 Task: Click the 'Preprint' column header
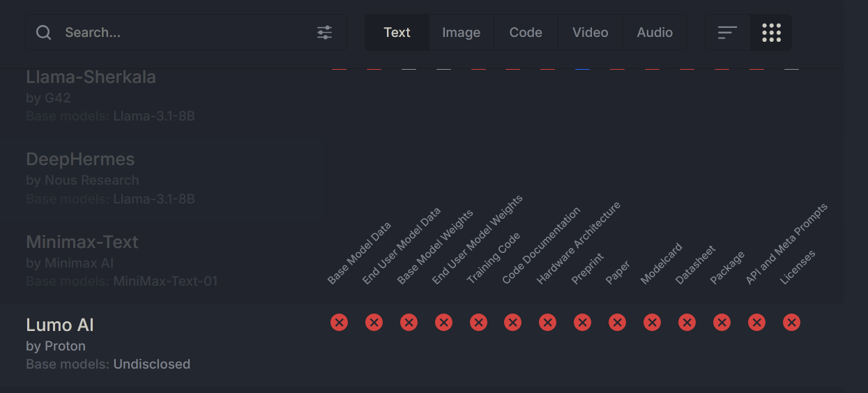tap(588, 268)
